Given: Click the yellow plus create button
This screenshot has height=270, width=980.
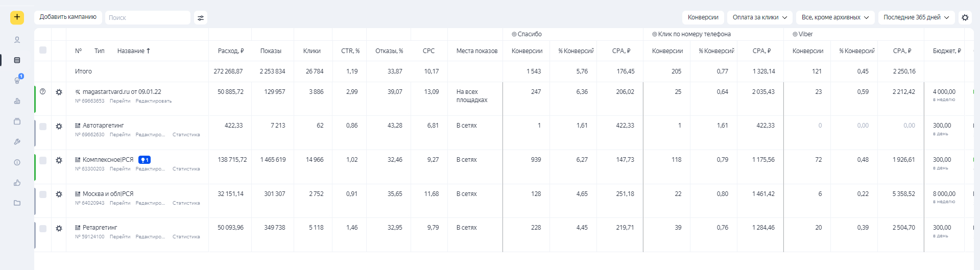Looking at the screenshot, I should (x=17, y=17).
